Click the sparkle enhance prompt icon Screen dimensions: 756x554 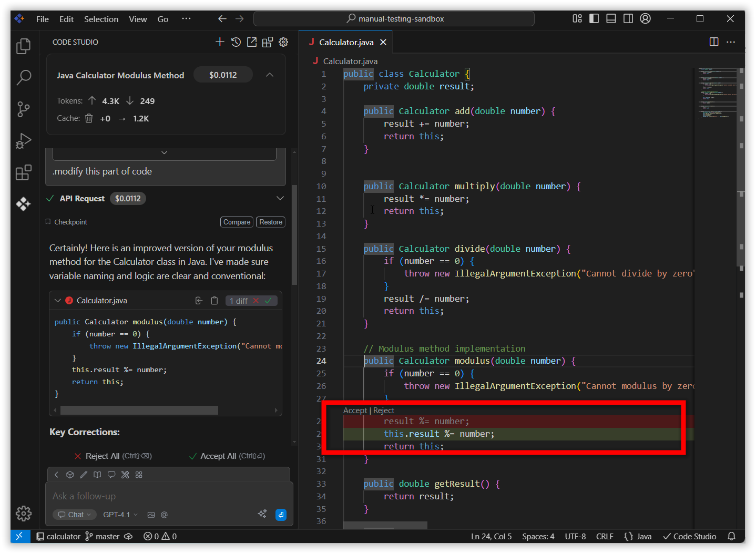(x=262, y=514)
